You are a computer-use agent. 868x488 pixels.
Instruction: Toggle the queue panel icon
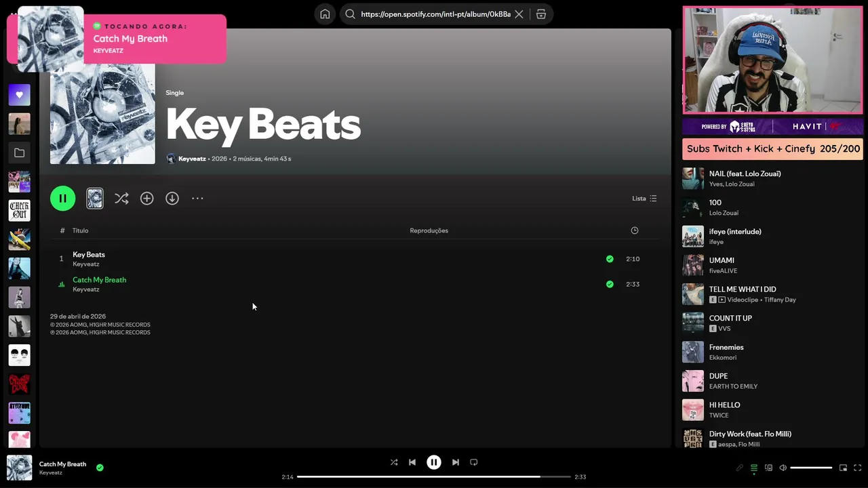[x=754, y=468]
